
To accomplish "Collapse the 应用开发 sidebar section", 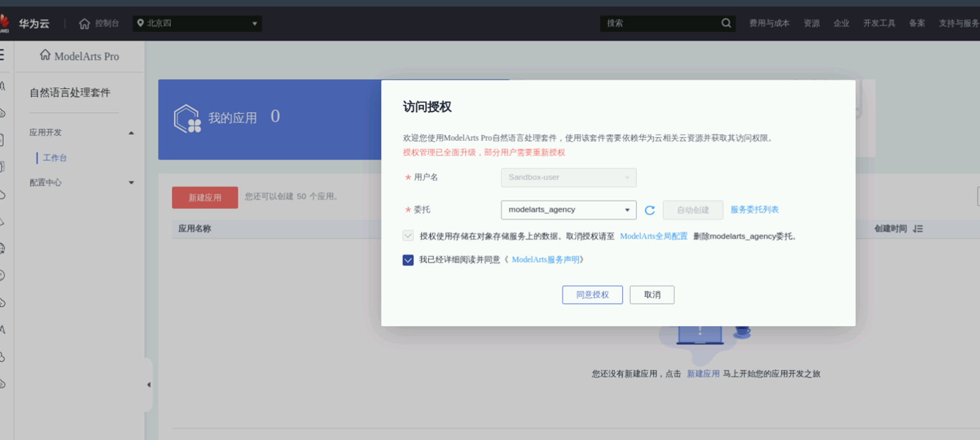I will [x=131, y=133].
